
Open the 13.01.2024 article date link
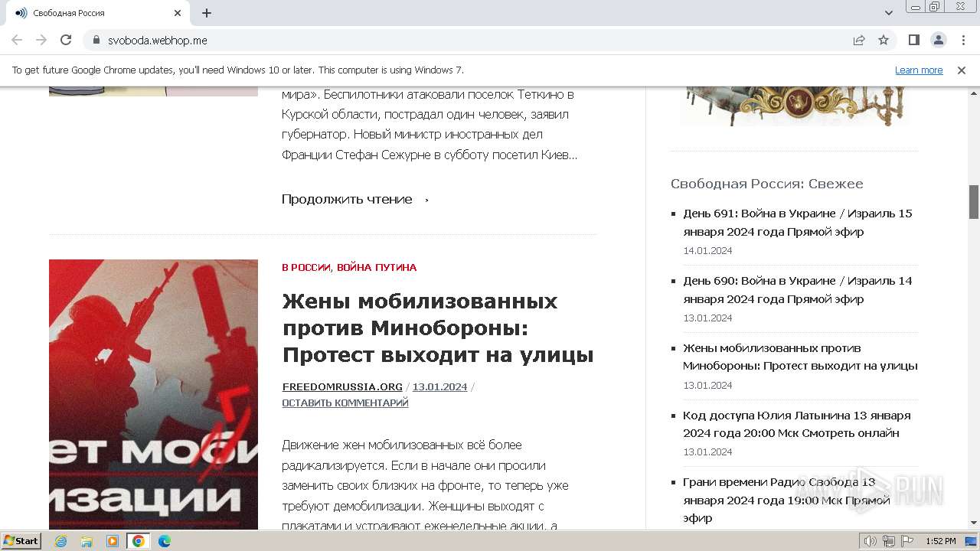439,387
